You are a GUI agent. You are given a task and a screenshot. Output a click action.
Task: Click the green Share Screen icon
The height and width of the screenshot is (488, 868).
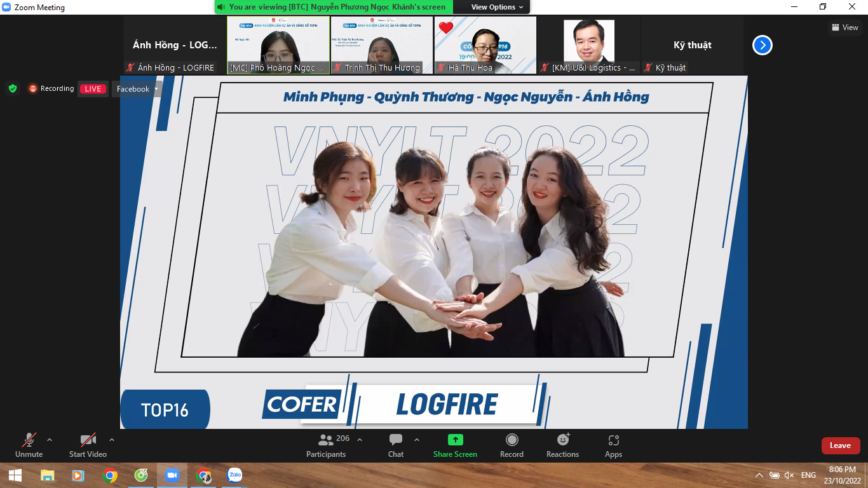(455, 440)
